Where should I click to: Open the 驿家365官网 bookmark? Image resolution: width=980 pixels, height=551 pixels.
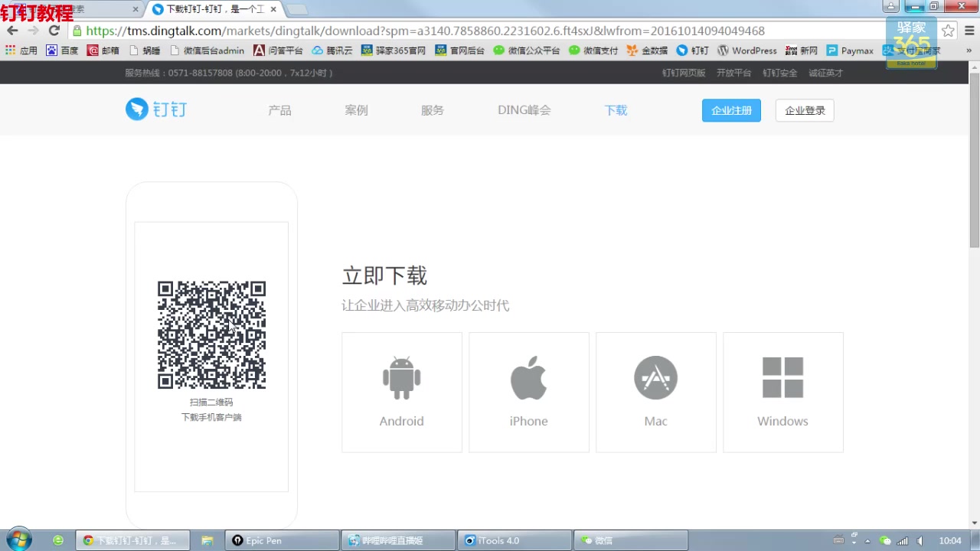(394, 51)
